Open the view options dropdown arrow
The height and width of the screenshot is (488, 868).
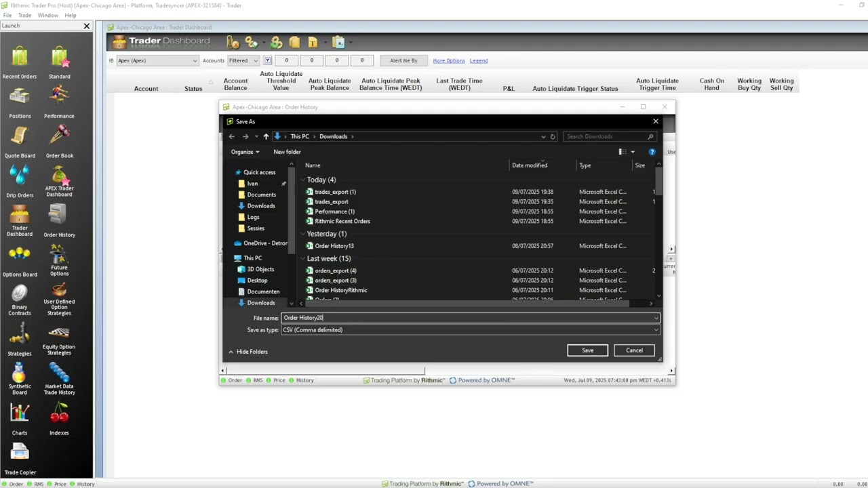[x=633, y=152]
